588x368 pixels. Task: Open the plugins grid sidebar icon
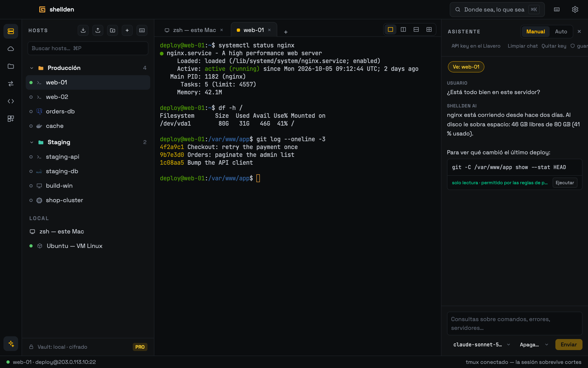[11, 119]
